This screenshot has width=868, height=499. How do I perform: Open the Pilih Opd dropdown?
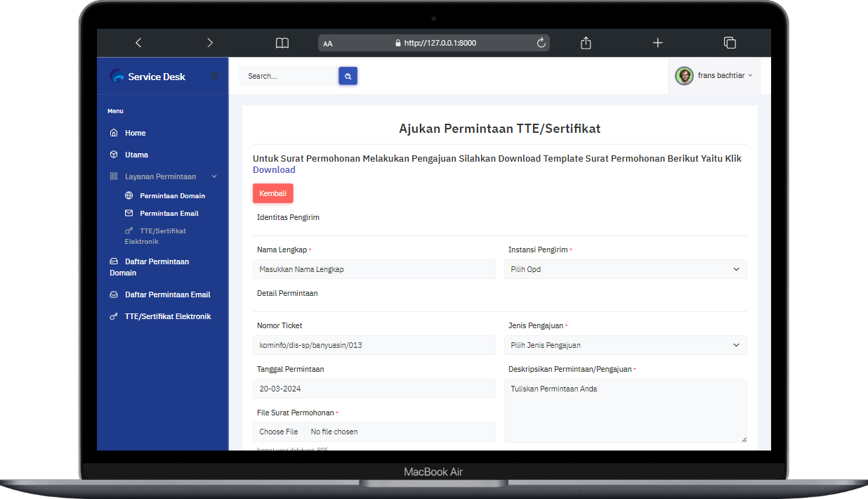pos(626,269)
